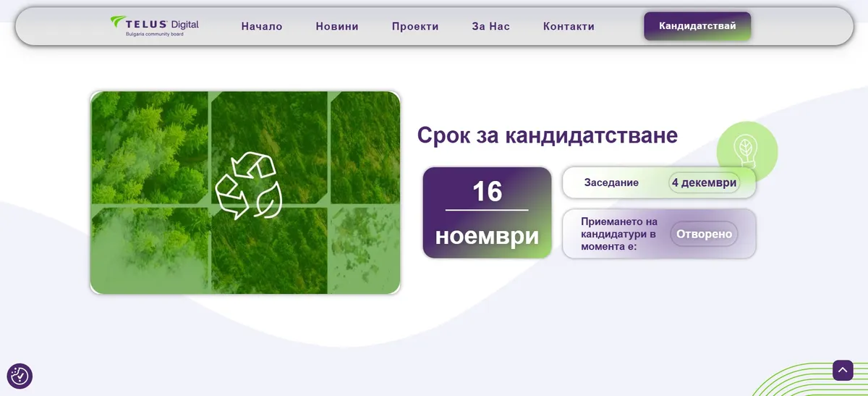Viewport: 868px width, 396px height.
Task: Open the Начало menu item
Action: (x=262, y=26)
